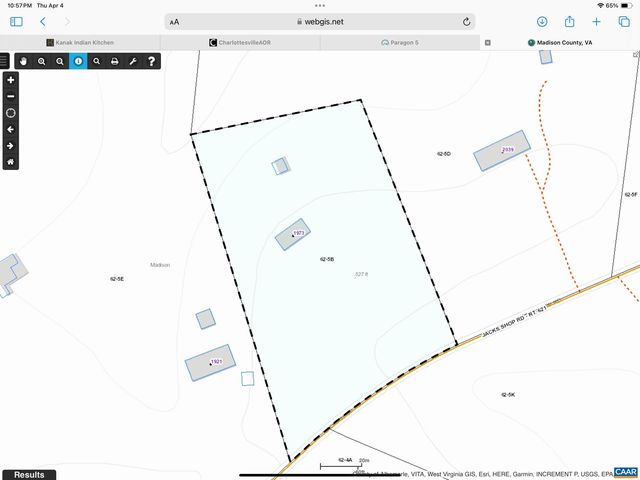This screenshot has height=480, width=640.
Task: Expand the Results panel
Action: [28, 474]
